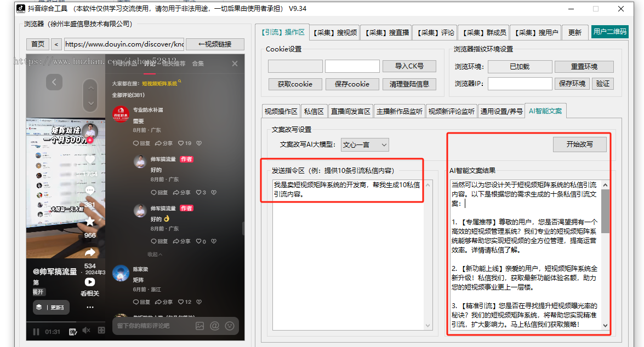Go to next video with down chevron

(91, 103)
